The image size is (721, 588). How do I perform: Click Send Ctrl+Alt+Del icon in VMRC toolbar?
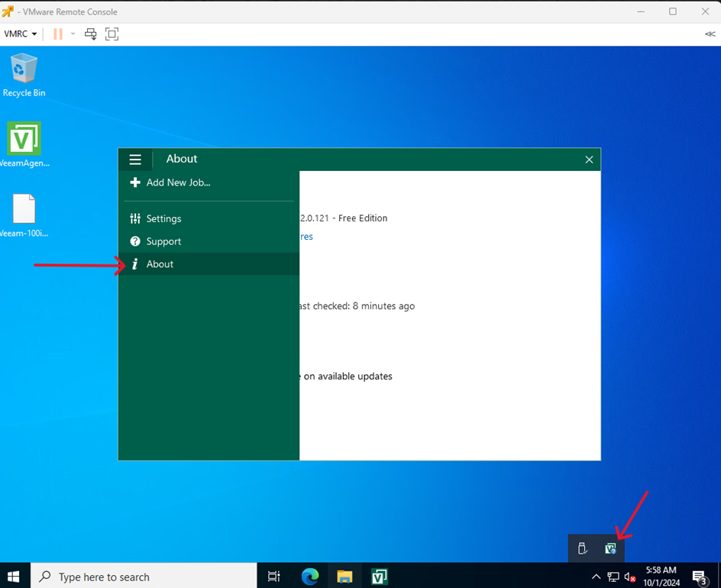click(x=91, y=34)
